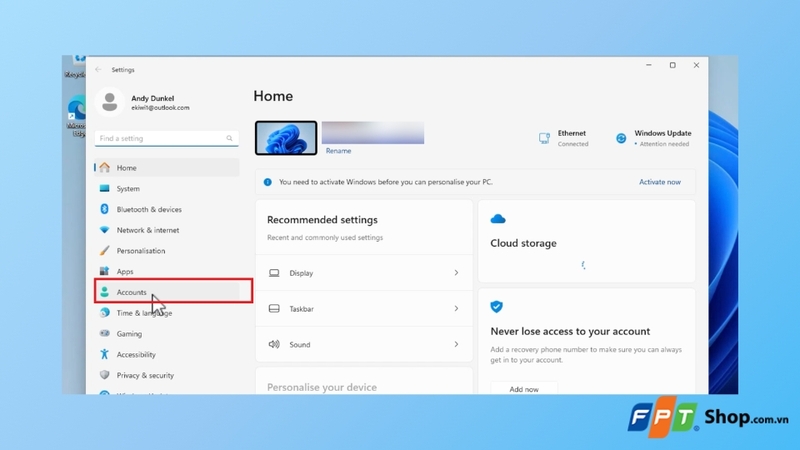Screen dimensions: 800x450
Task: Click the Taskbar row label
Action: click(x=302, y=309)
